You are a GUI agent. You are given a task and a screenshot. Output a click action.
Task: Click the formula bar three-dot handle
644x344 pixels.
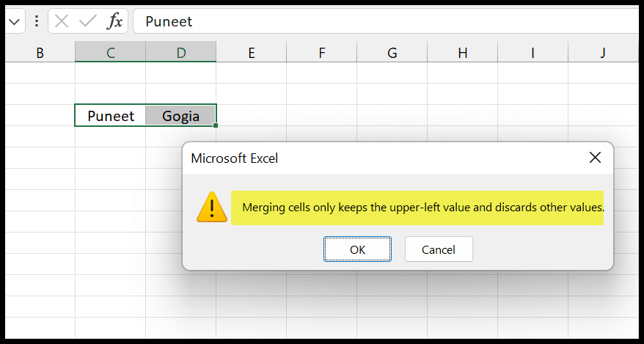pyautogui.click(x=37, y=21)
